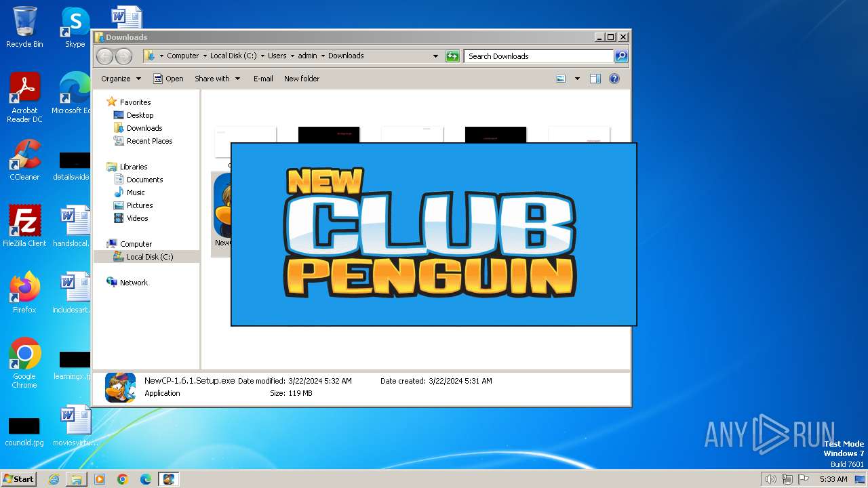Open Internet Explorer from the taskbar
The width and height of the screenshot is (868, 488).
[54, 479]
